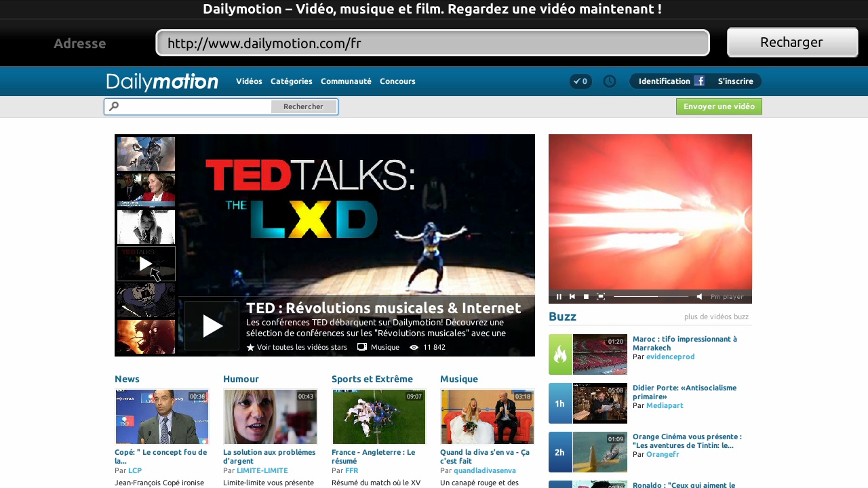Select the second carousel thumbnail with the woman in red
Screen dimensions: 868x488
pyautogui.click(x=146, y=190)
